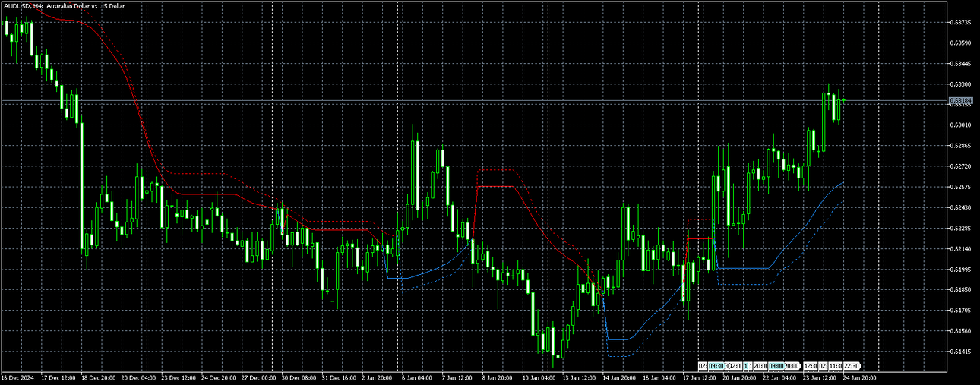The width and height of the screenshot is (980, 385).
Task: Click the 0.63735 price level on axis
Action: pyautogui.click(x=961, y=22)
